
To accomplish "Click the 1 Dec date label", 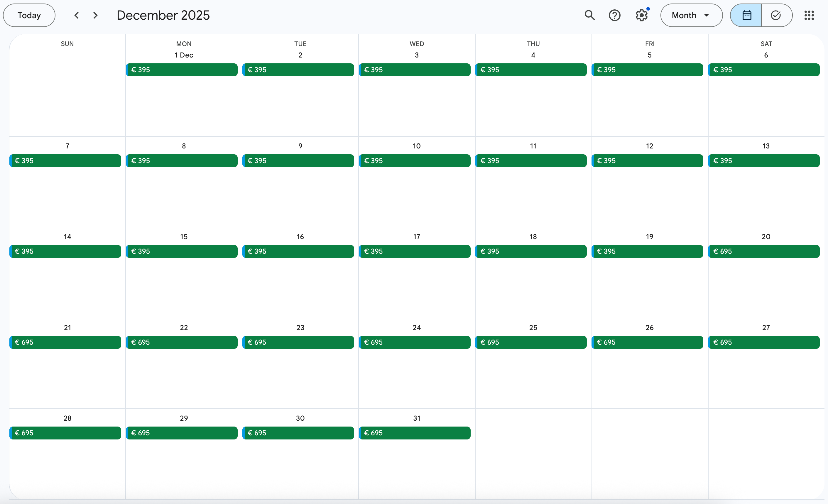I will pyautogui.click(x=184, y=55).
